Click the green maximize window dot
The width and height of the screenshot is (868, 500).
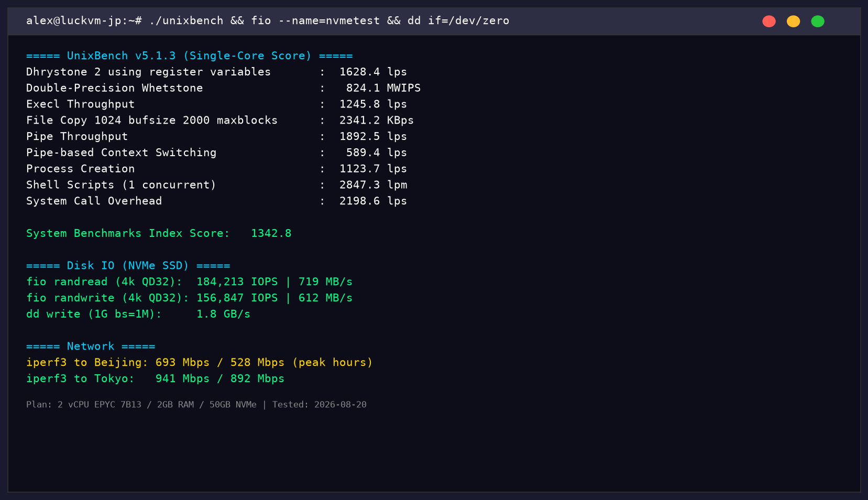[x=818, y=21]
